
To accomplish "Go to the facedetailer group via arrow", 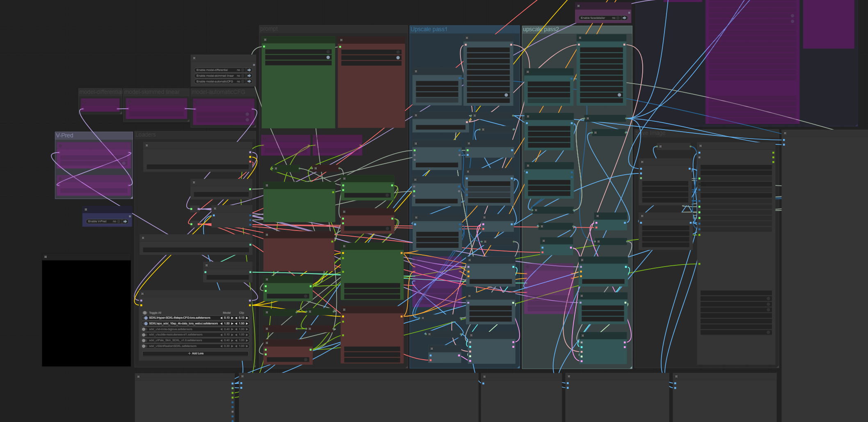I will point(624,18).
